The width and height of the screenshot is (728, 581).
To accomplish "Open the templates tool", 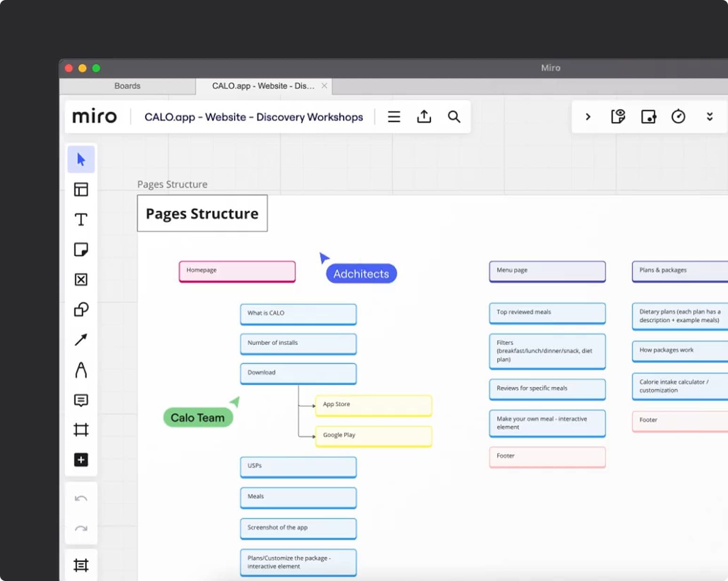I will 81,189.
